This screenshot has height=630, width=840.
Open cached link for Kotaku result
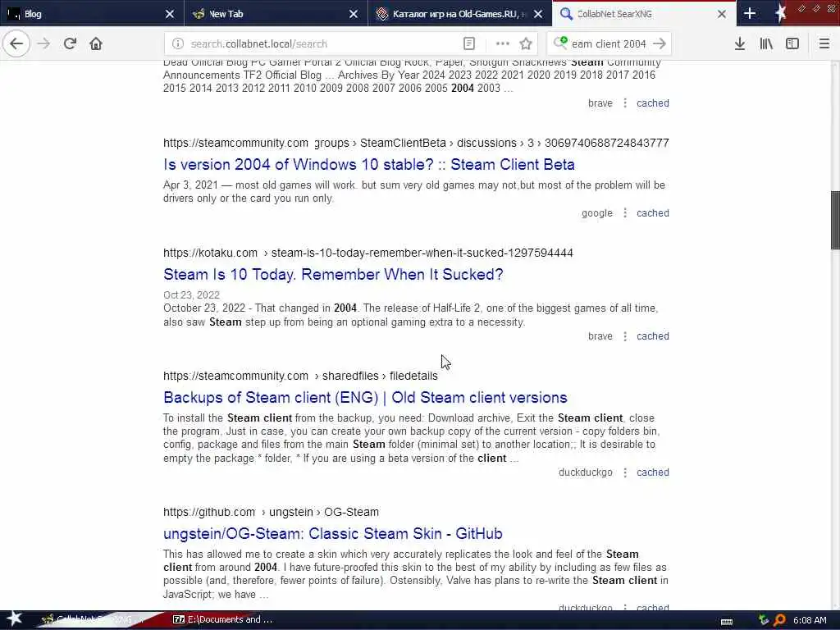[x=652, y=336]
